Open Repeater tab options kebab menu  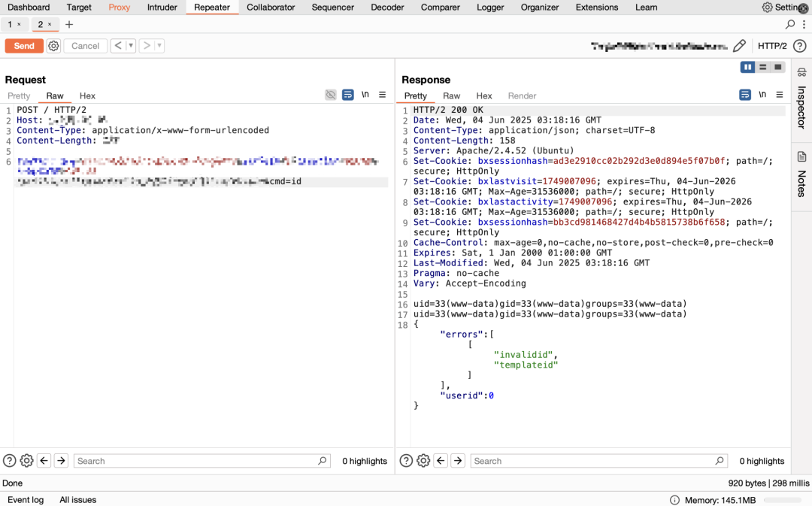[804, 24]
